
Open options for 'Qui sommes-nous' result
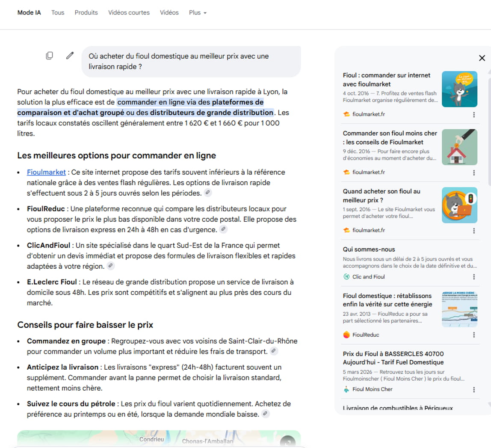point(474,277)
